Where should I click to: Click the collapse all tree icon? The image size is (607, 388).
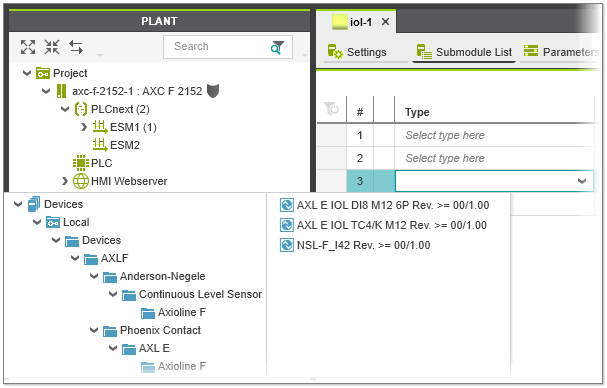pyautogui.click(x=52, y=47)
